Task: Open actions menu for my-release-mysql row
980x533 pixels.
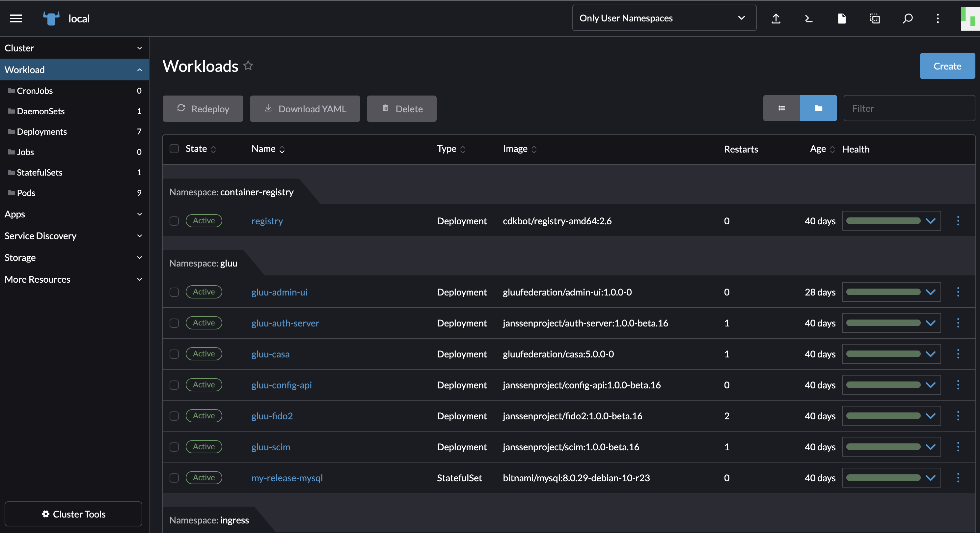Action: point(958,477)
